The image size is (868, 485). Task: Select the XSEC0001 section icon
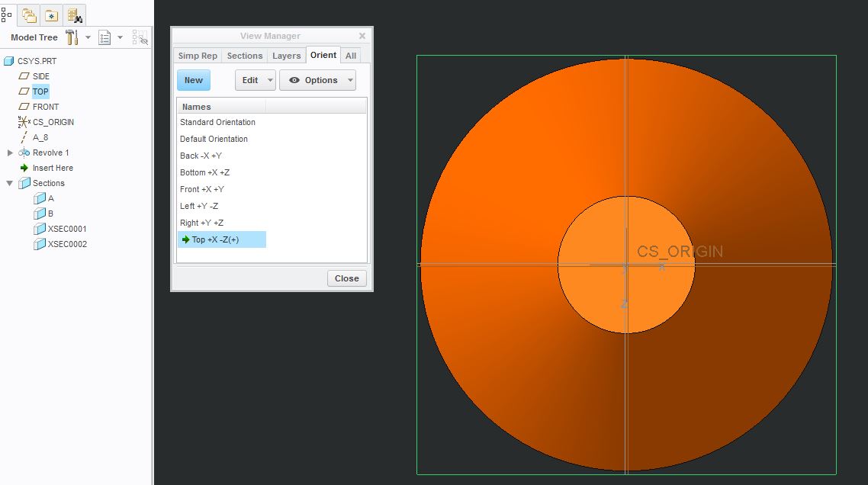pos(40,229)
